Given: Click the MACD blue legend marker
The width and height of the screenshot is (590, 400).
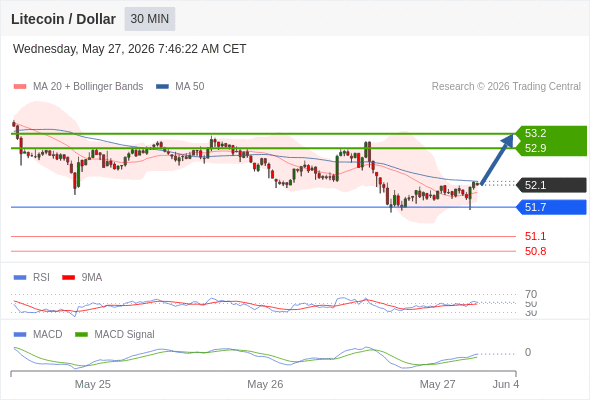Looking at the screenshot, I should point(20,334).
